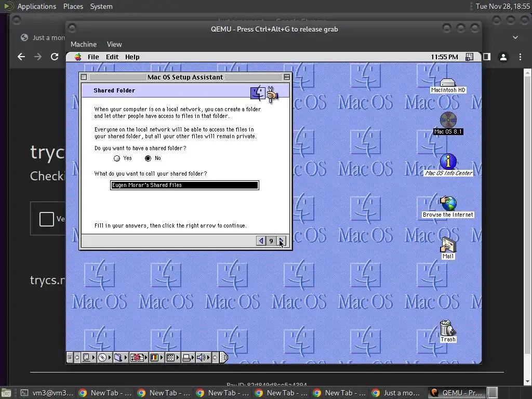Select the Mac OS 8.1 CD icon
Viewport: 532px width, 399px height.
pyautogui.click(x=448, y=119)
